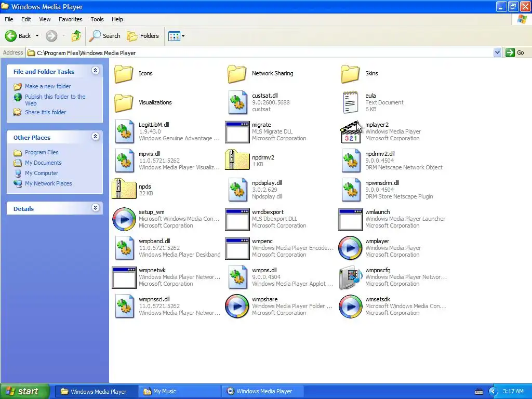Go to My Network Places link

pyautogui.click(x=48, y=183)
